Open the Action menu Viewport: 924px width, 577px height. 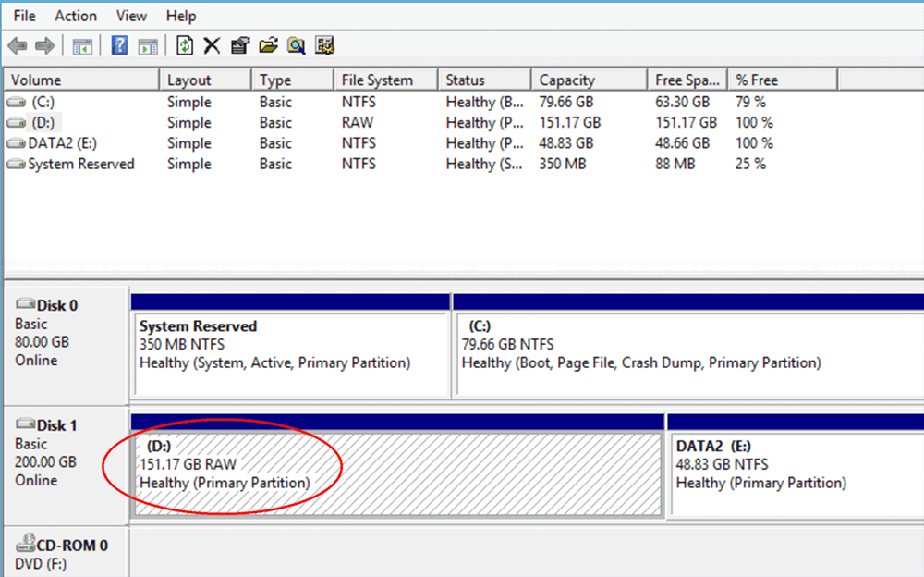[75, 16]
